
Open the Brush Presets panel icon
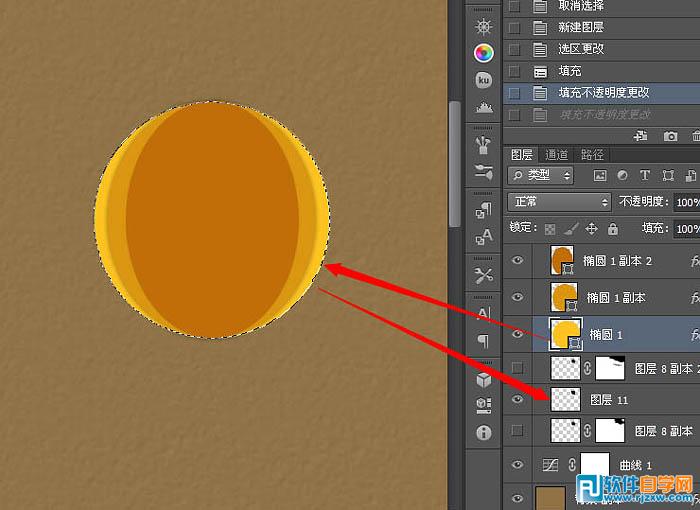483,145
